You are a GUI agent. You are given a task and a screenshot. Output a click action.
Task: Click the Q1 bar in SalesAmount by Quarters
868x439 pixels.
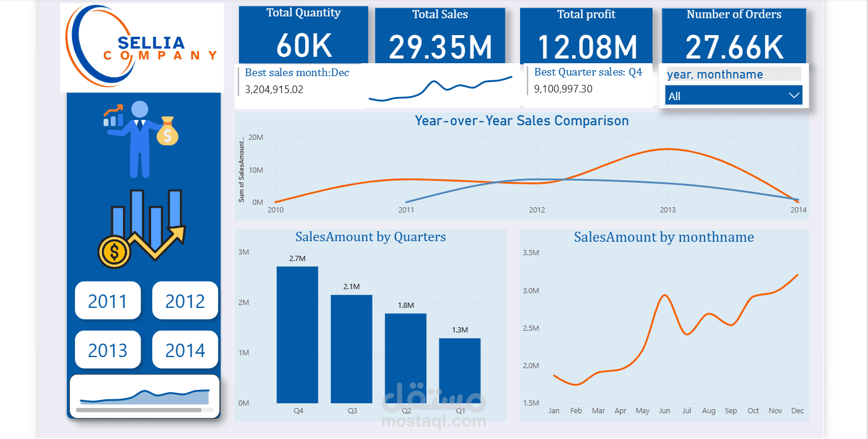[460, 371]
